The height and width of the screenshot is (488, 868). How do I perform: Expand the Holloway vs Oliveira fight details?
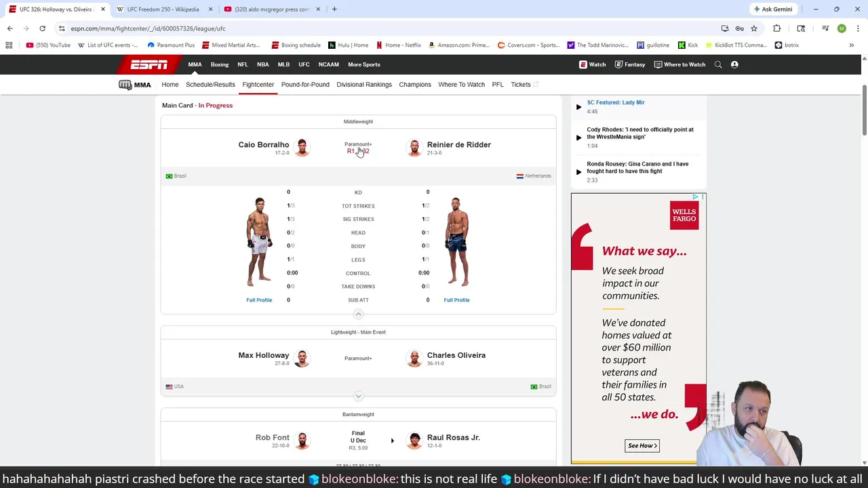(358, 396)
